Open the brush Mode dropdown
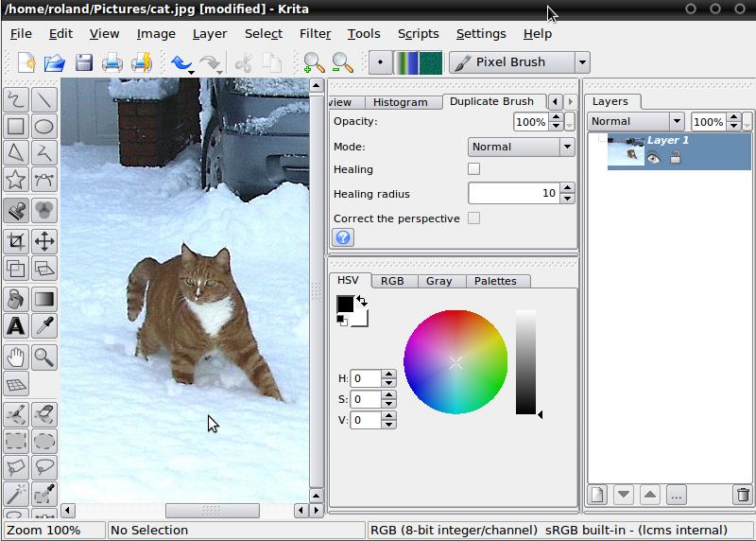 (x=521, y=147)
